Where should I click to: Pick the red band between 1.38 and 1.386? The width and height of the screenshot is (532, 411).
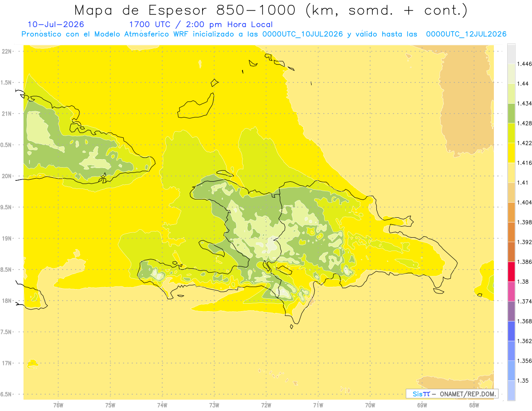pos(511,272)
